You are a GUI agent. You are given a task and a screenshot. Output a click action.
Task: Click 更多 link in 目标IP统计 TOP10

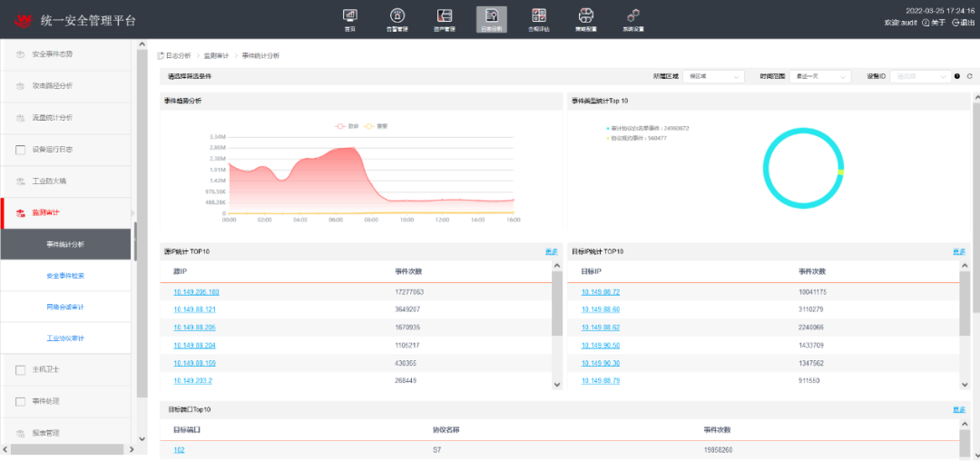pos(959,251)
